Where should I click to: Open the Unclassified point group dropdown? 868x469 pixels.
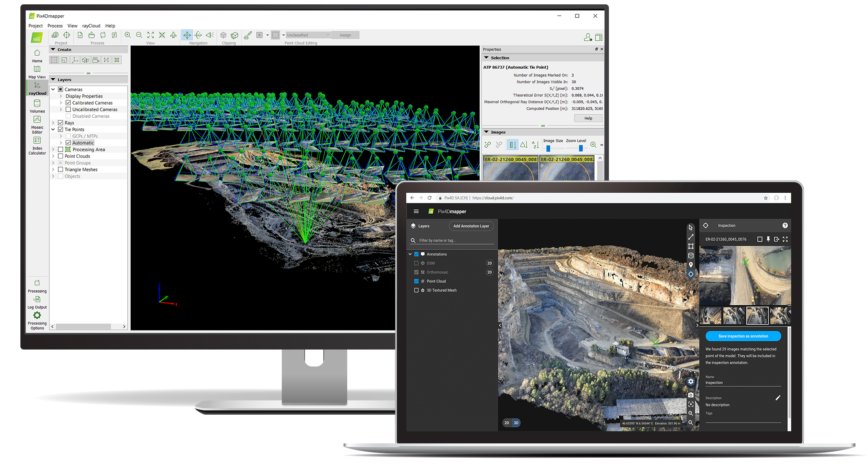tap(308, 35)
